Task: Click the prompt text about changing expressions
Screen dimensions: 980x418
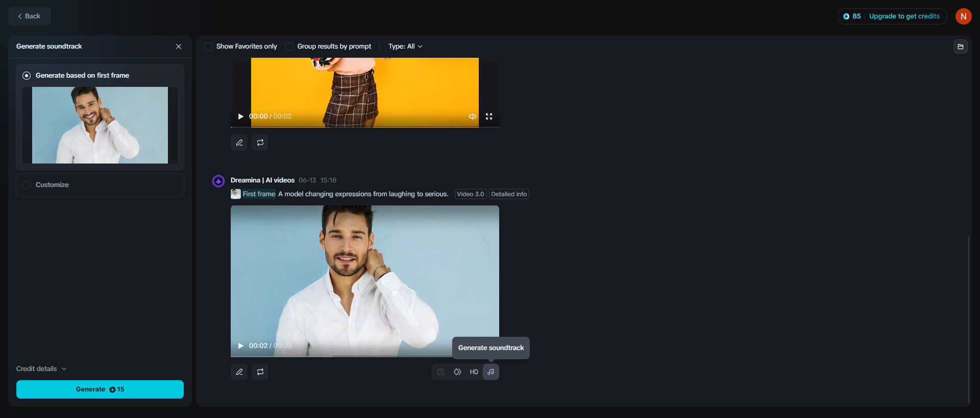Action: (363, 194)
